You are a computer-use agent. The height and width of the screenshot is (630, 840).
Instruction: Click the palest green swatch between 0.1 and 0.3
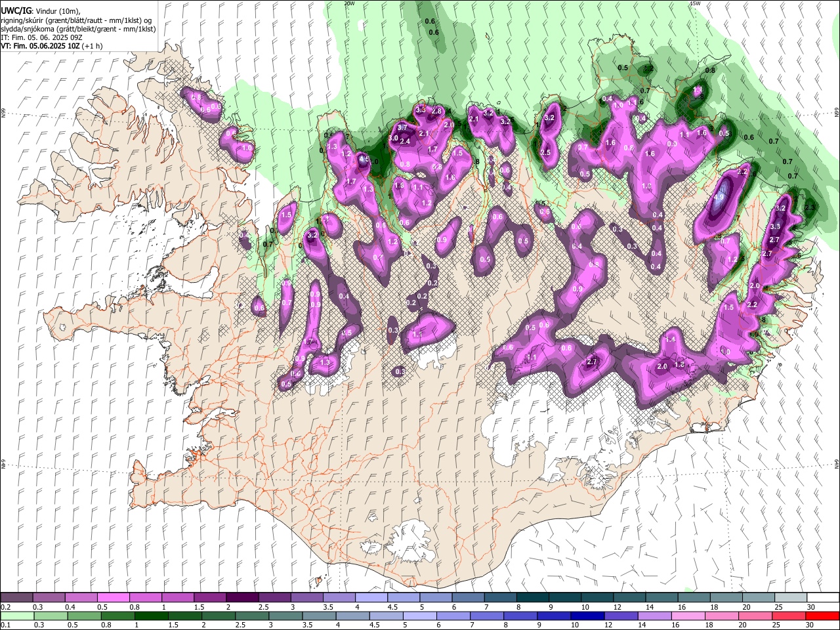[17, 616]
